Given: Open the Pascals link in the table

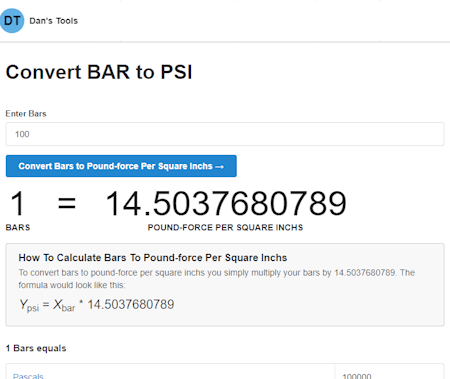Looking at the screenshot, I should [28, 376].
